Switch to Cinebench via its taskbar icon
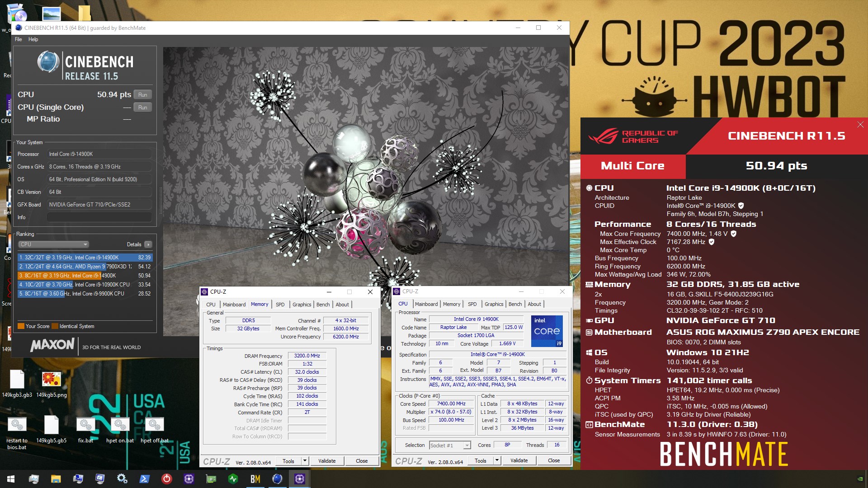The height and width of the screenshot is (488, 868). (277, 479)
